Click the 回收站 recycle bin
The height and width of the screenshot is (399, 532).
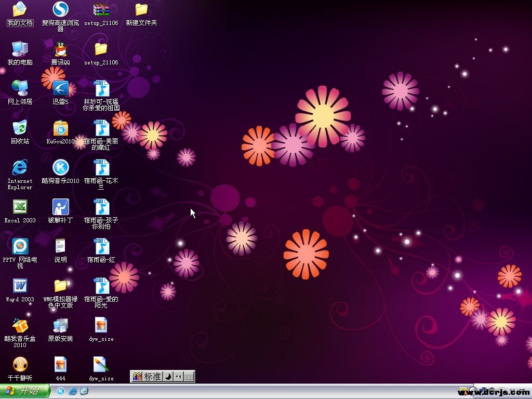point(20,128)
